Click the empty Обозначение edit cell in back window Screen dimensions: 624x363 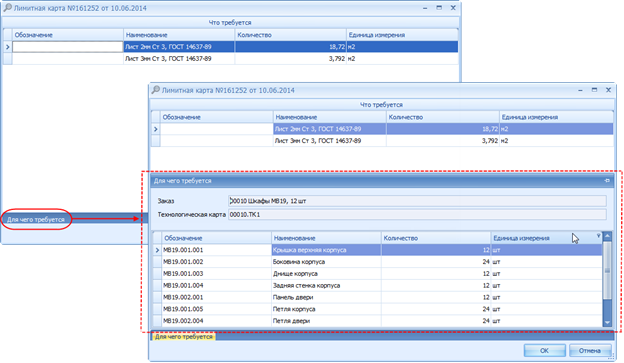tap(68, 47)
